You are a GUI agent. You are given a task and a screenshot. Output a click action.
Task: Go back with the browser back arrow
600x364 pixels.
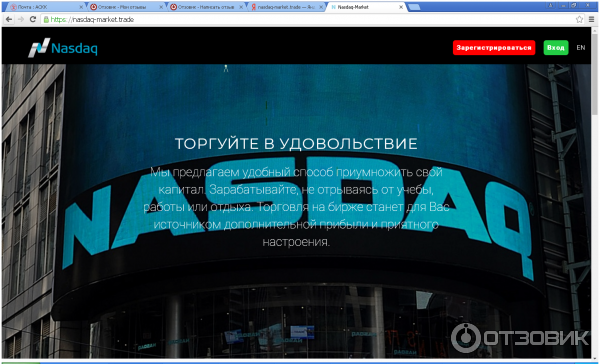[8, 19]
